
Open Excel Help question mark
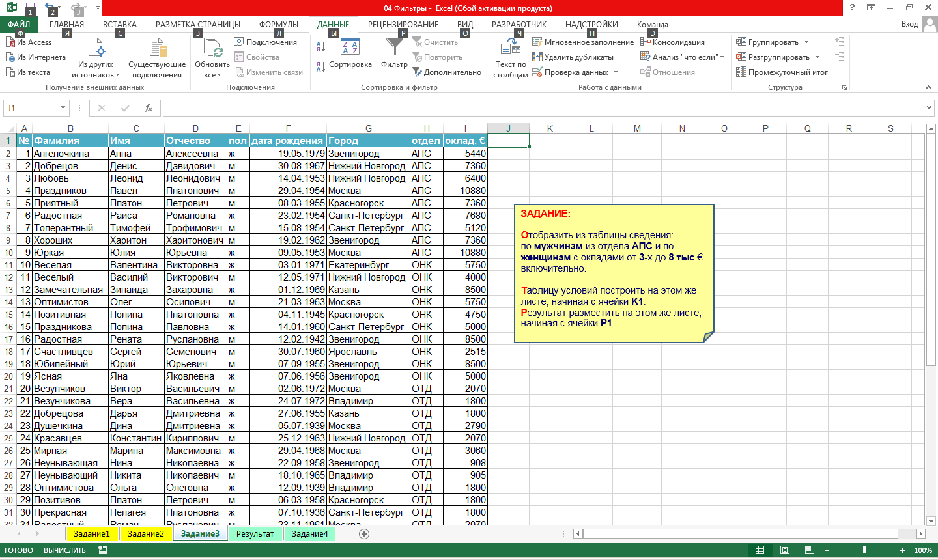[x=852, y=7]
